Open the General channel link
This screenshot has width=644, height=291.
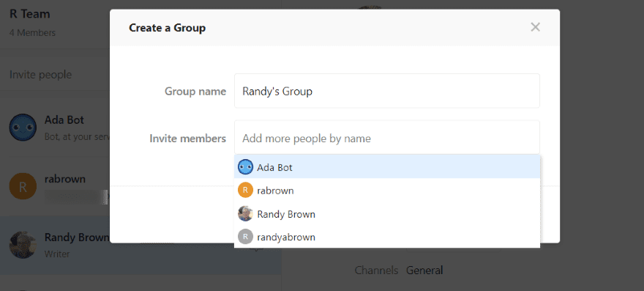click(x=424, y=270)
